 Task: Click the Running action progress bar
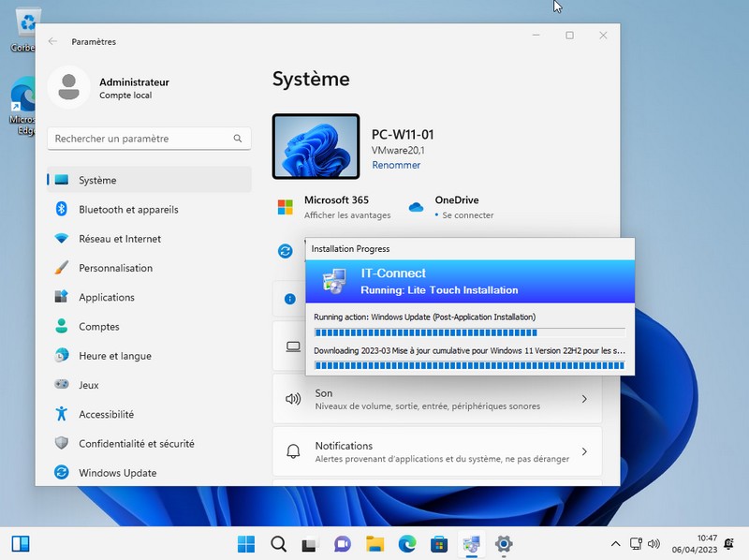(x=470, y=332)
